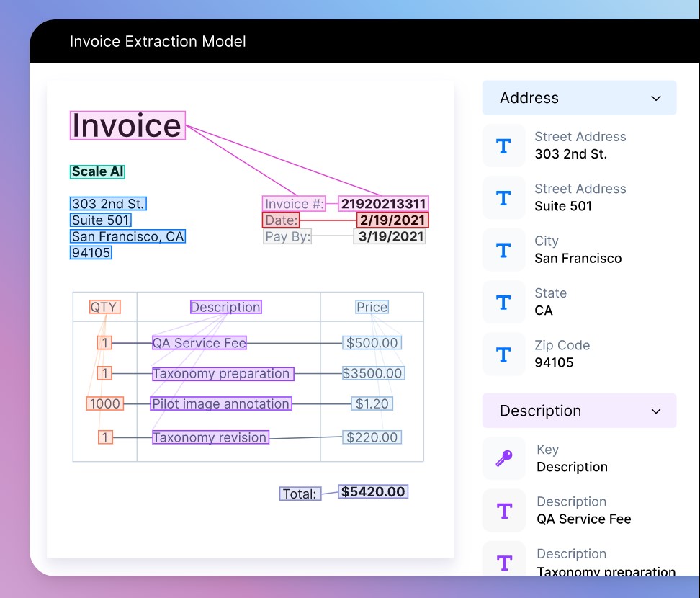Select the text icon for Zip Code 94105
Screen dimensions: 700x598
[x=503, y=354]
